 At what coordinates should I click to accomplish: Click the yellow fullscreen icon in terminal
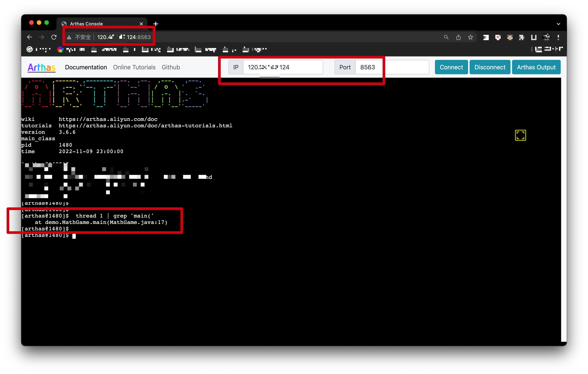pyautogui.click(x=520, y=135)
